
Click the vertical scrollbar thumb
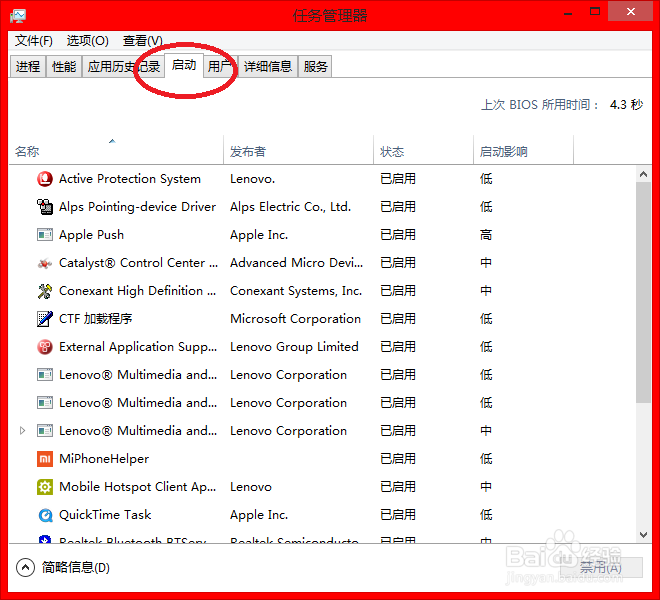(643, 292)
